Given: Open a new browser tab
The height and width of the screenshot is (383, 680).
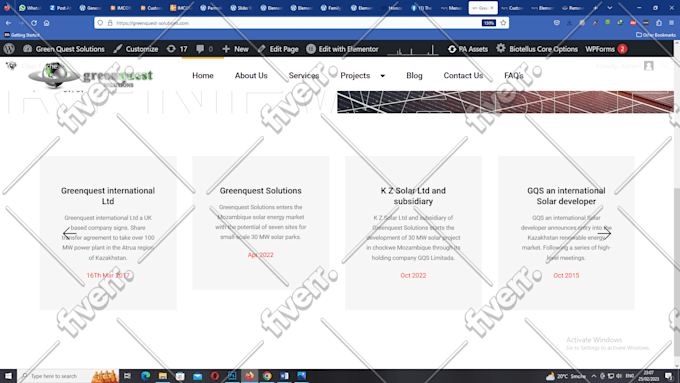Looking at the screenshot, I should (595, 8).
